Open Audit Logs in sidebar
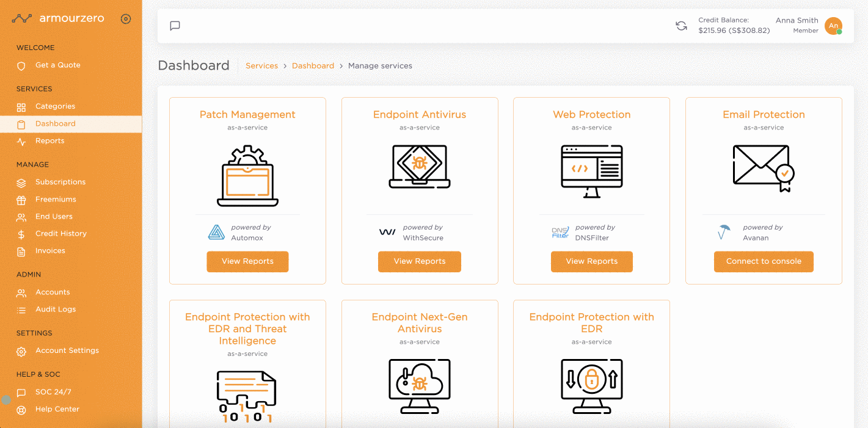This screenshot has height=428, width=868. (x=56, y=309)
